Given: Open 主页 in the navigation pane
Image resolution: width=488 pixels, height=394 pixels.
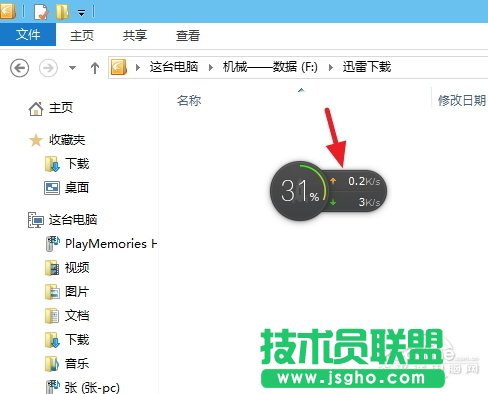Looking at the screenshot, I should pos(61,108).
